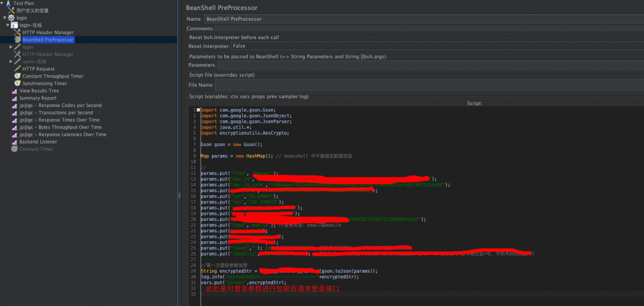644x306 pixels.
Task: Collapse the login-在线 controller node
Action: click(7, 25)
